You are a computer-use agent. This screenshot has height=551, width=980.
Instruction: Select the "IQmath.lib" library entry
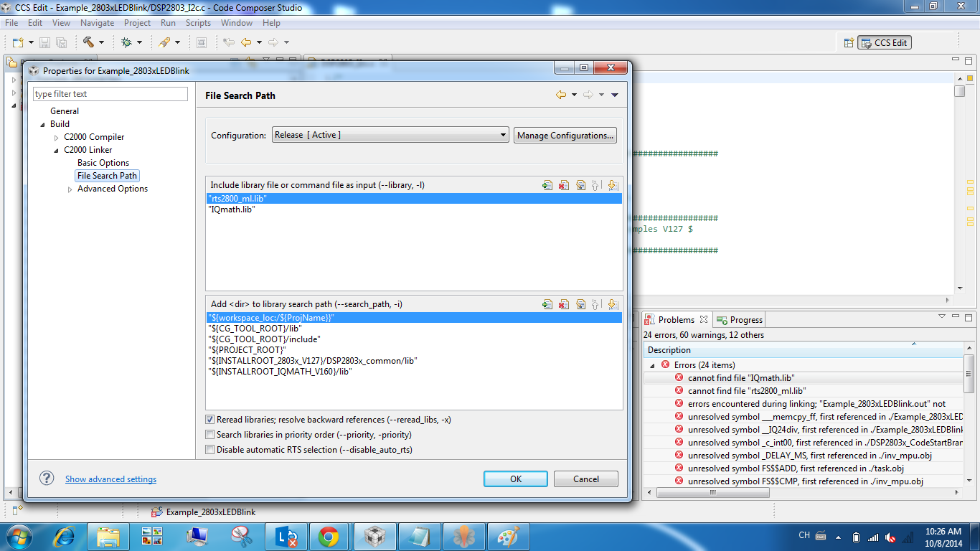coord(414,209)
